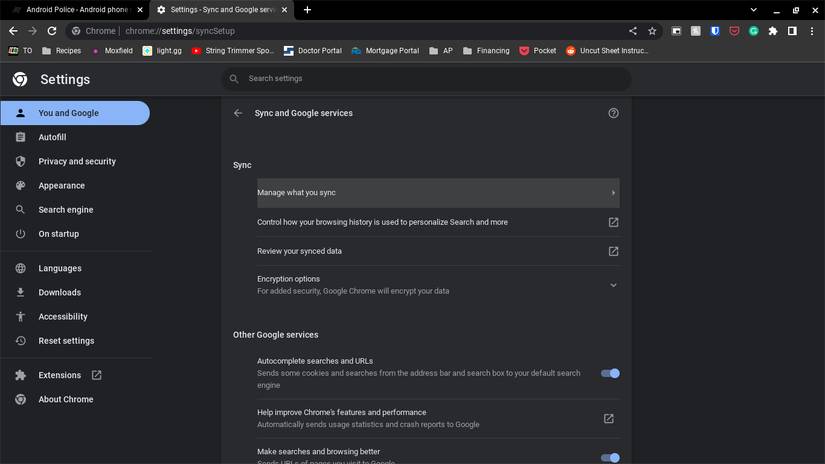Click the help question mark icon
Viewport: 825px width, 464px height.
click(x=613, y=113)
